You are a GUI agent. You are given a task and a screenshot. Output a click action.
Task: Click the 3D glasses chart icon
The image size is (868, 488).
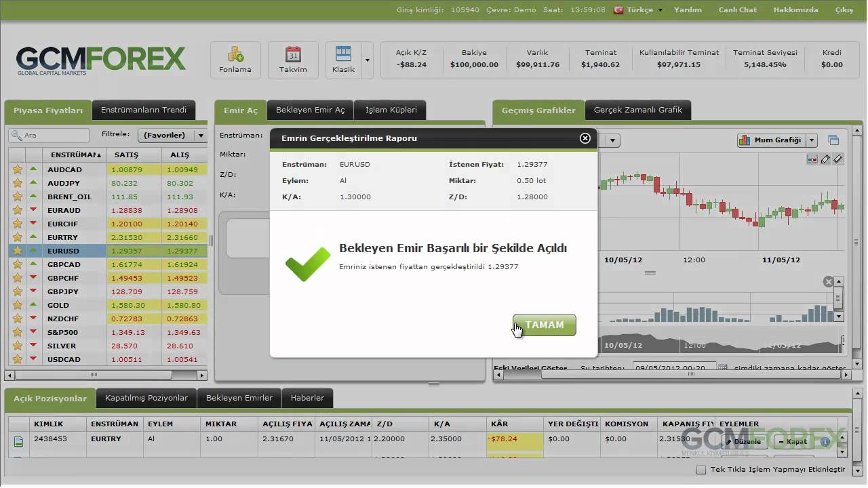click(812, 159)
